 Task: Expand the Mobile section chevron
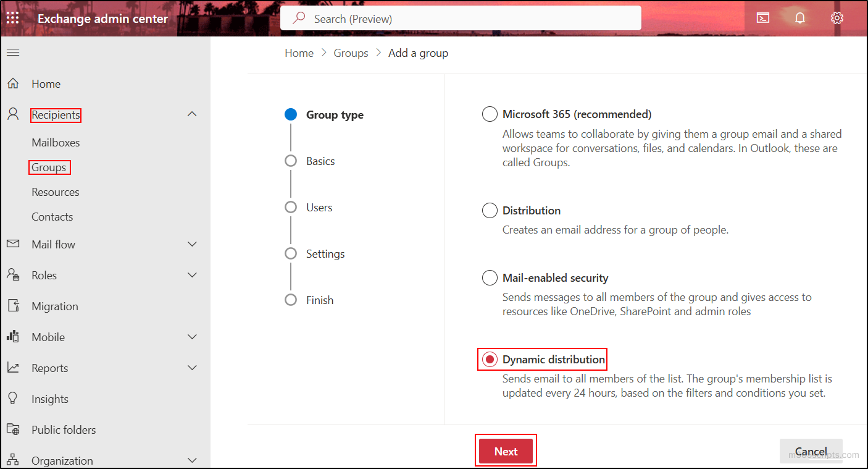coord(192,337)
